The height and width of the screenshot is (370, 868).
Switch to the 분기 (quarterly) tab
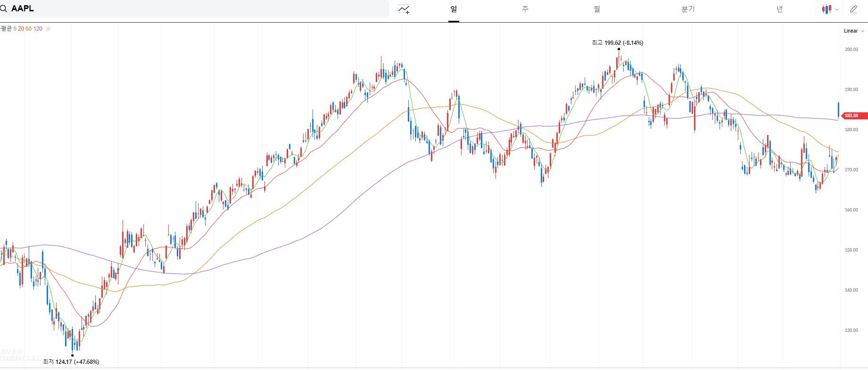tap(688, 9)
